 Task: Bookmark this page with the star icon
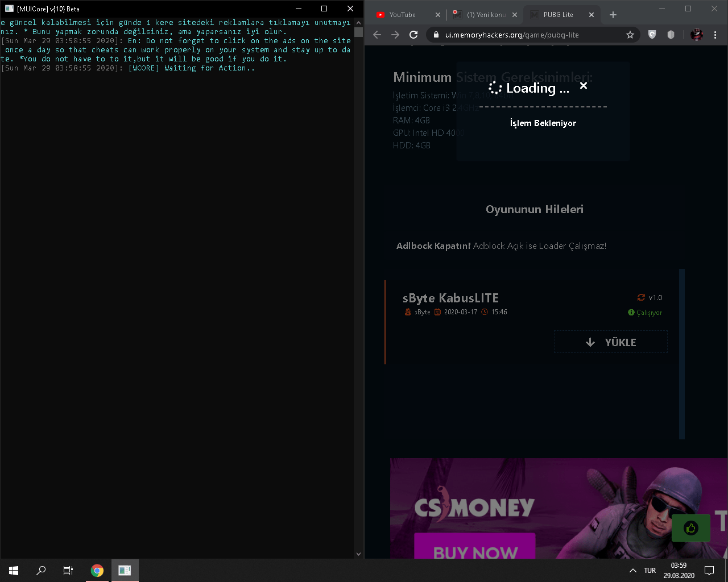(630, 35)
